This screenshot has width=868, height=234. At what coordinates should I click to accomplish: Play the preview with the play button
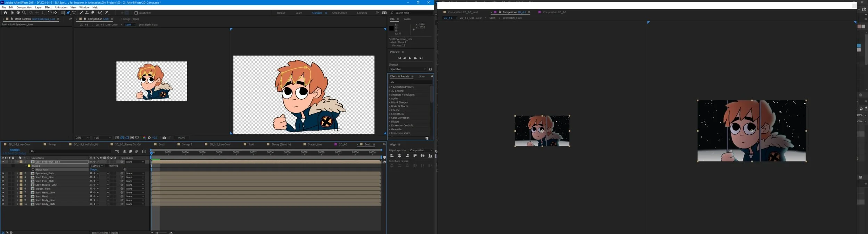click(410, 58)
